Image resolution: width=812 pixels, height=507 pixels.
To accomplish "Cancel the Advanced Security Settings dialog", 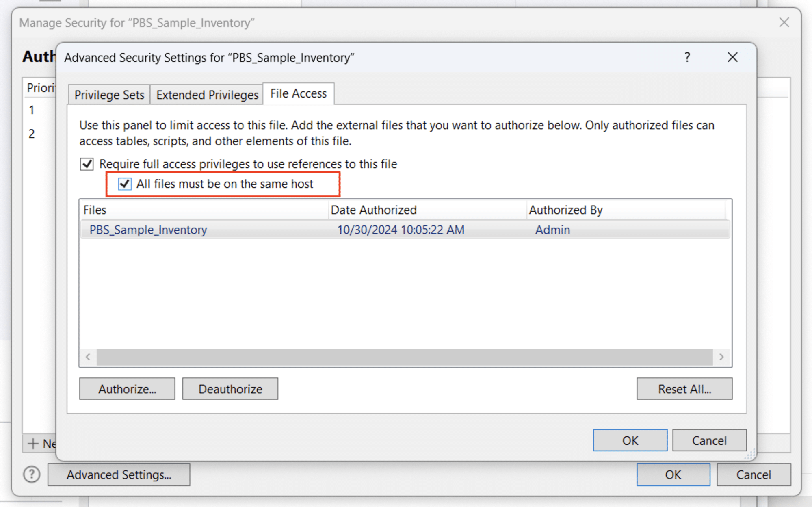I will click(709, 440).
